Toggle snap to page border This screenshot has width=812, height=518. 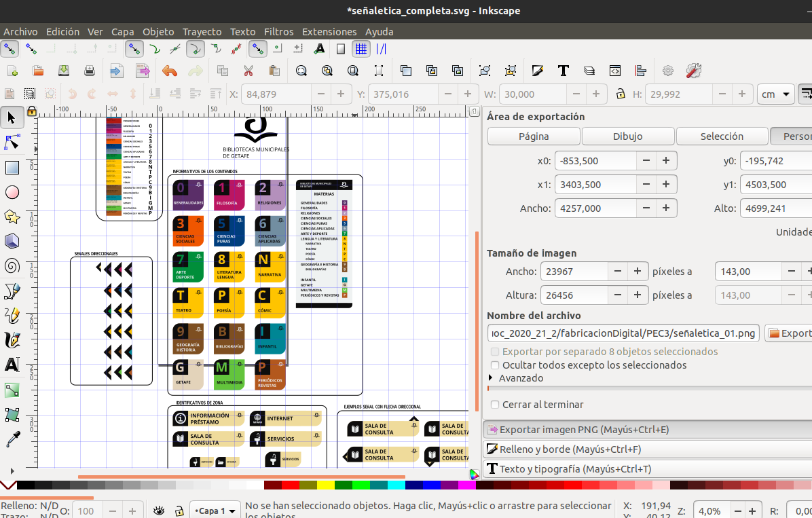tap(340, 49)
